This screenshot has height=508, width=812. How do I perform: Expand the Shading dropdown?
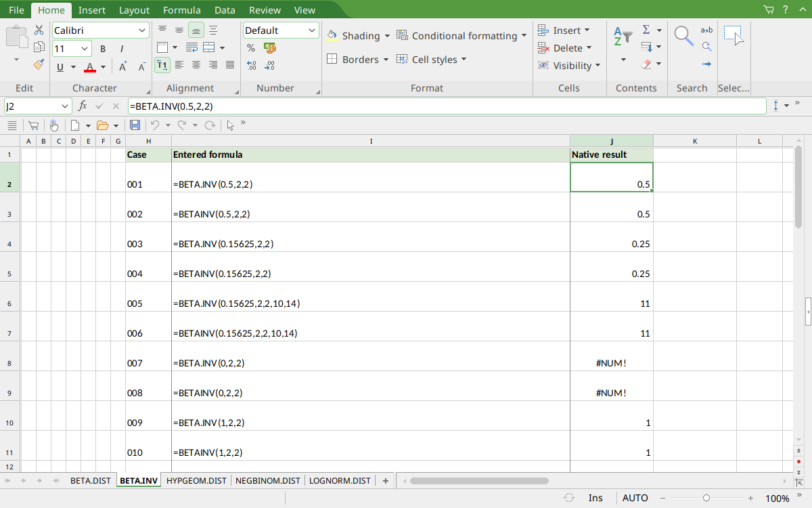coord(387,36)
